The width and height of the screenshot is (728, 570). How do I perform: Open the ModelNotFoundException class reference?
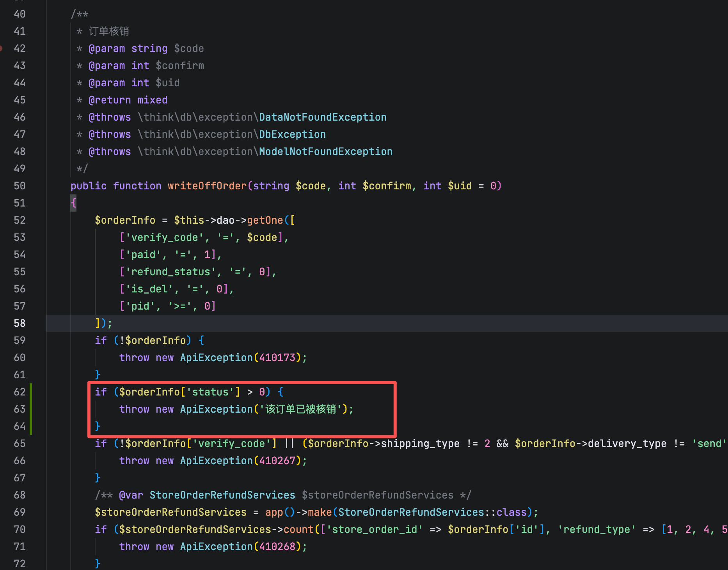(x=326, y=151)
